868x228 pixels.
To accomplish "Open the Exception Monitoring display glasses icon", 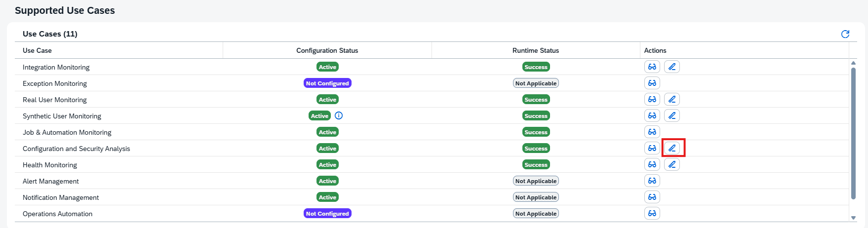I will [652, 83].
